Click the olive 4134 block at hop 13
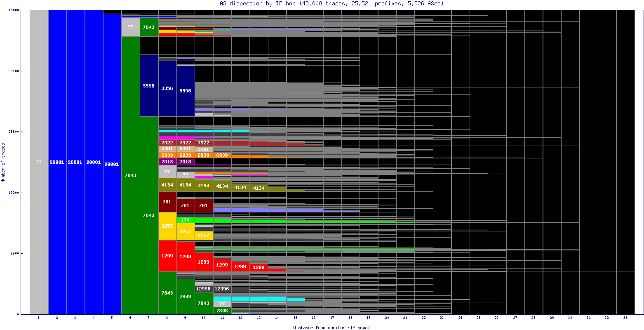 [x=259, y=188]
